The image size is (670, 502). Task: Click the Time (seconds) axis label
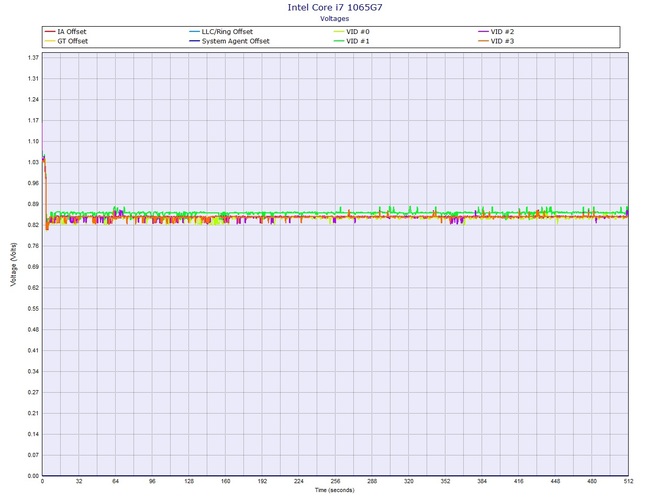click(335, 490)
